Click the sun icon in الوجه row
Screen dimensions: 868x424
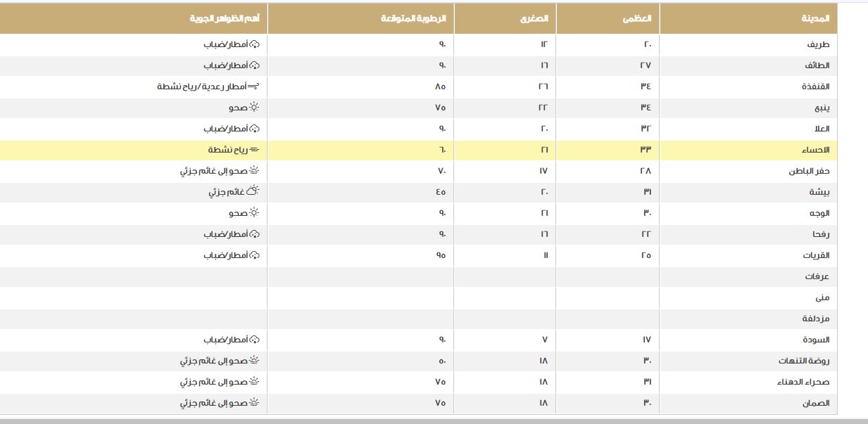click(254, 213)
